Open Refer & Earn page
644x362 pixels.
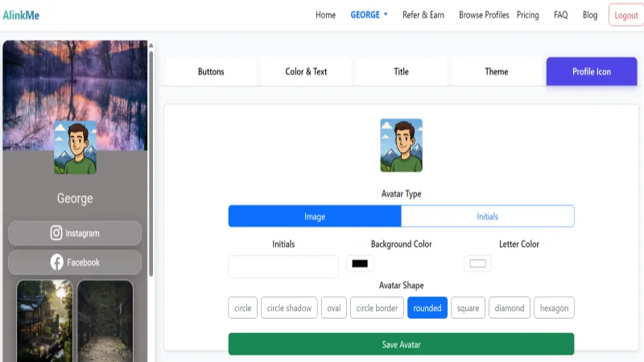pyautogui.click(x=423, y=15)
